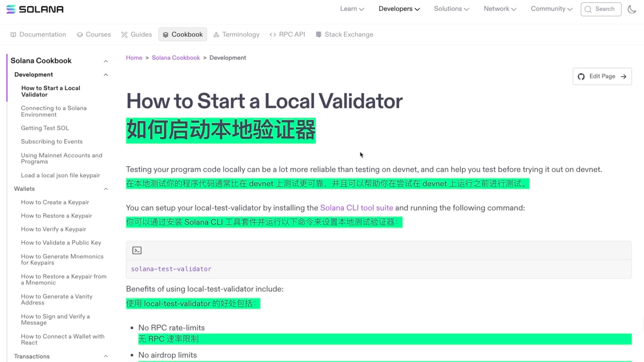Click the Documentation section icon
This screenshot has width=644, height=362.
coord(13,34)
